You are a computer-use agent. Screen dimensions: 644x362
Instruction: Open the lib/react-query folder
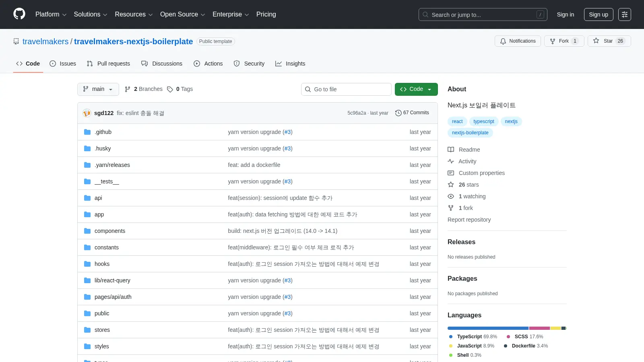112,280
